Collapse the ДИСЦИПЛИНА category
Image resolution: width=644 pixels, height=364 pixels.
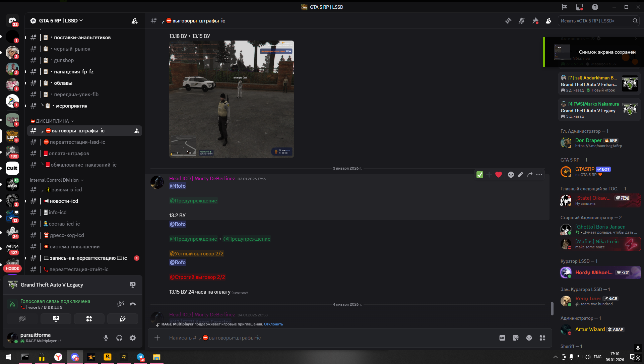point(52,121)
